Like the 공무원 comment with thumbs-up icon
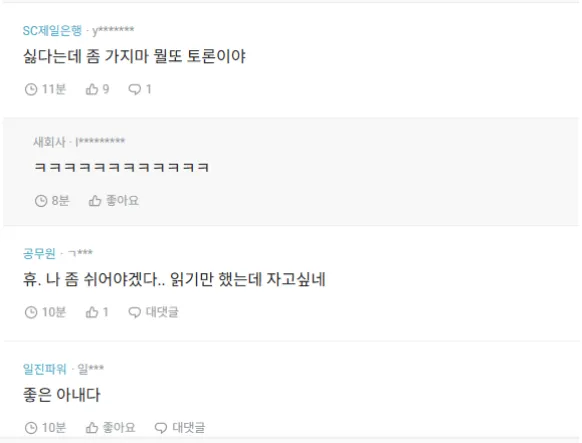The image size is (582, 443). (92, 312)
